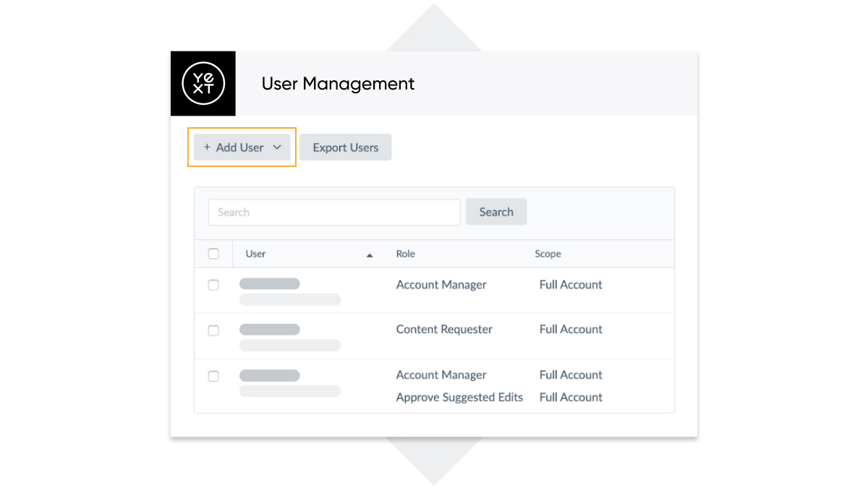Viewport: 868px width, 488px height.
Task: Click Export Users button
Action: 346,147
